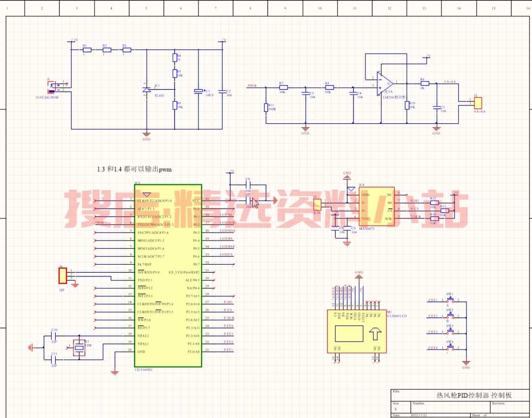Select capacitor C2 symbol beside C1

222,91
